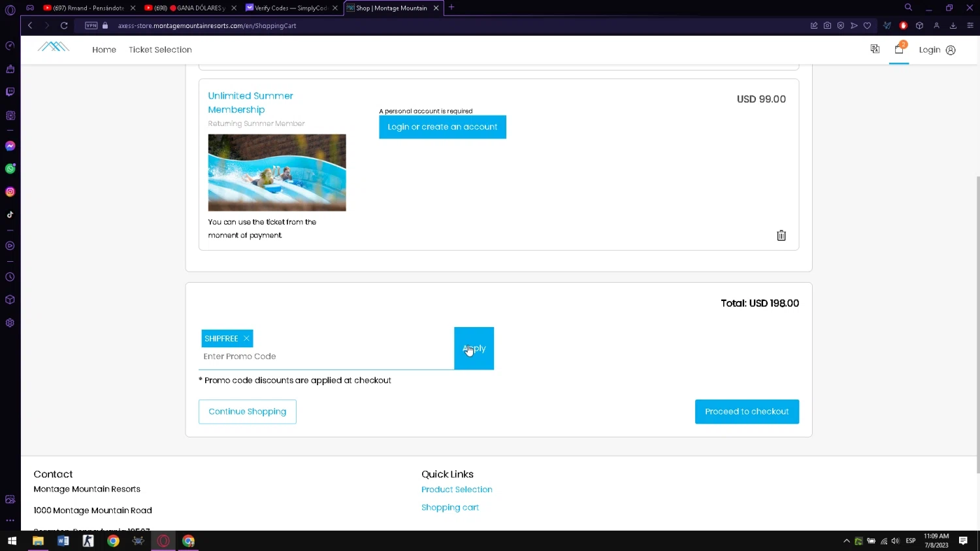The width and height of the screenshot is (980, 551).
Task: Switch to the GANA DÓLARES tab
Action: point(190,8)
